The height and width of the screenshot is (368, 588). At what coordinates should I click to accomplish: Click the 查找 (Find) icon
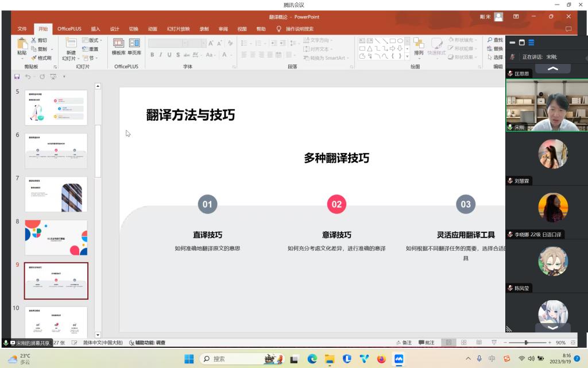pos(494,40)
